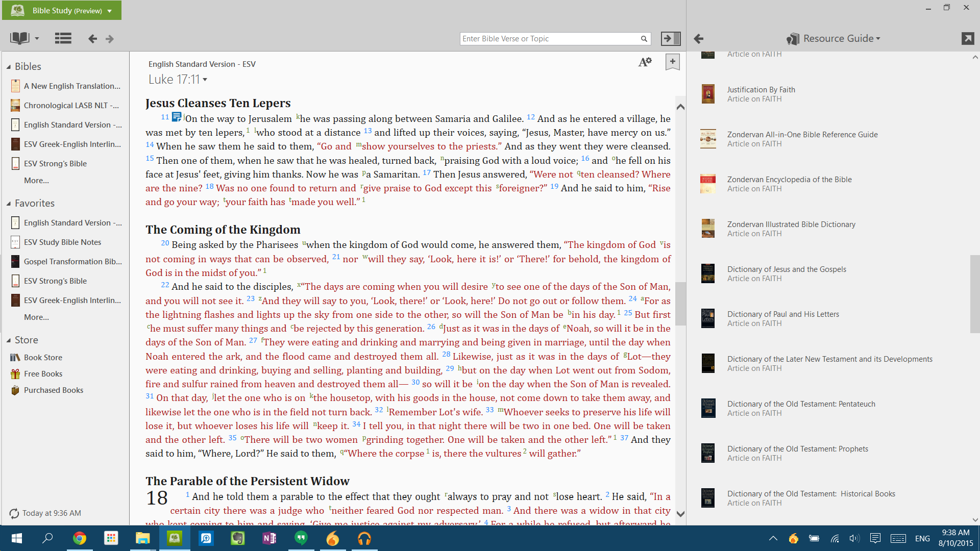Collapse the Bibles section
The height and width of the screenshot is (551, 980).
click(x=9, y=67)
